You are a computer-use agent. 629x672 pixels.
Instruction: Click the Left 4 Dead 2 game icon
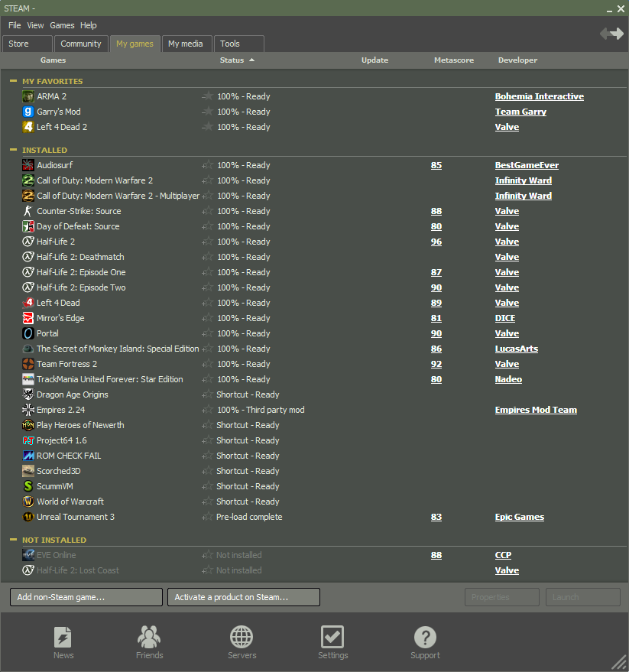pyautogui.click(x=28, y=127)
